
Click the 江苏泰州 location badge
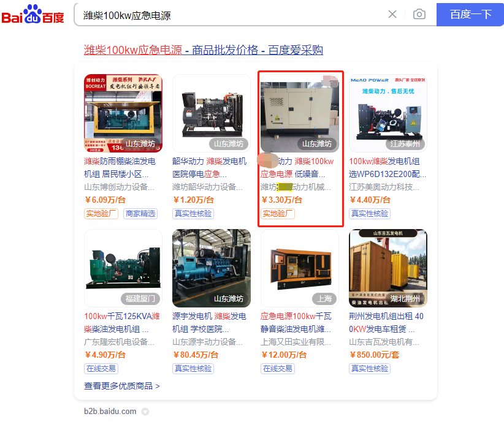pos(405,144)
